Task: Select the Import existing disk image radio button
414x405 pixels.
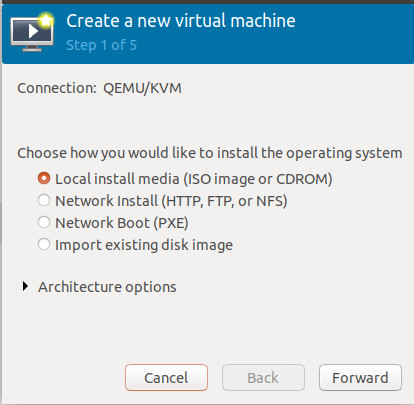Action: pos(44,244)
